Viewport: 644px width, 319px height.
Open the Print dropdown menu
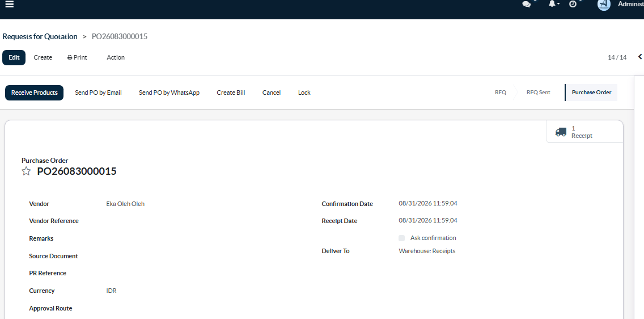pyautogui.click(x=77, y=57)
